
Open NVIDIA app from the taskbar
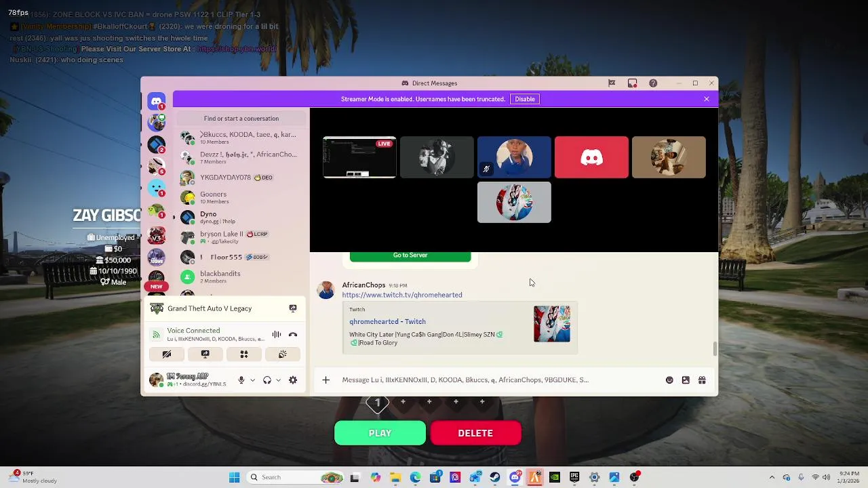pyautogui.click(x=555, y=477)
